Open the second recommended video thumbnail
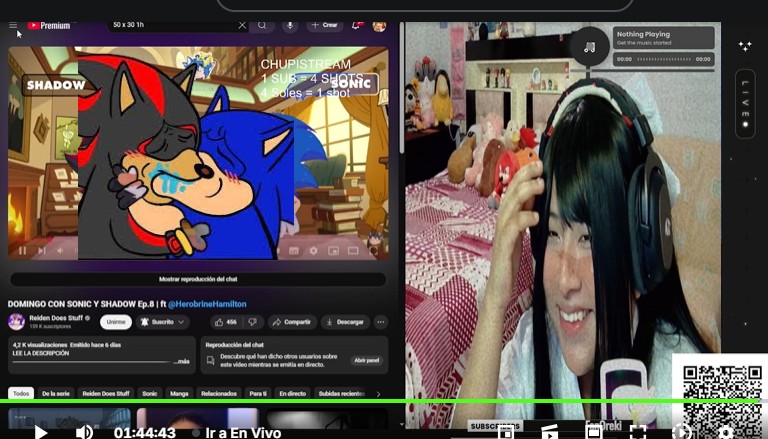768x439 pixels. tap(197, 418)
